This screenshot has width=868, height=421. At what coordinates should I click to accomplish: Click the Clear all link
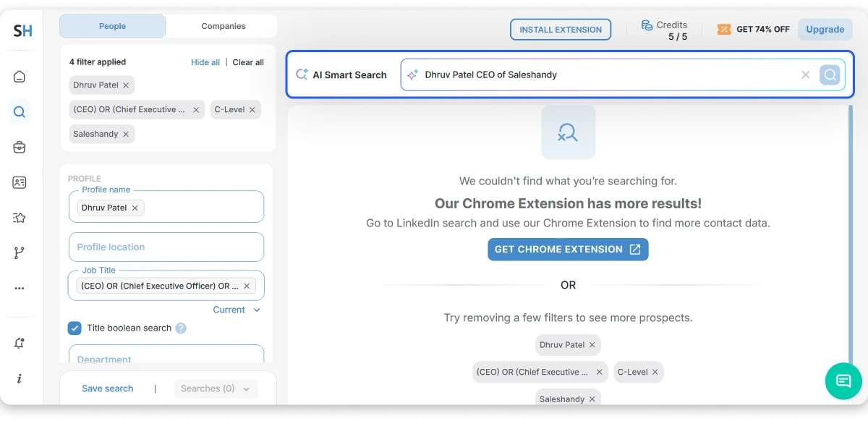[248, 62]
